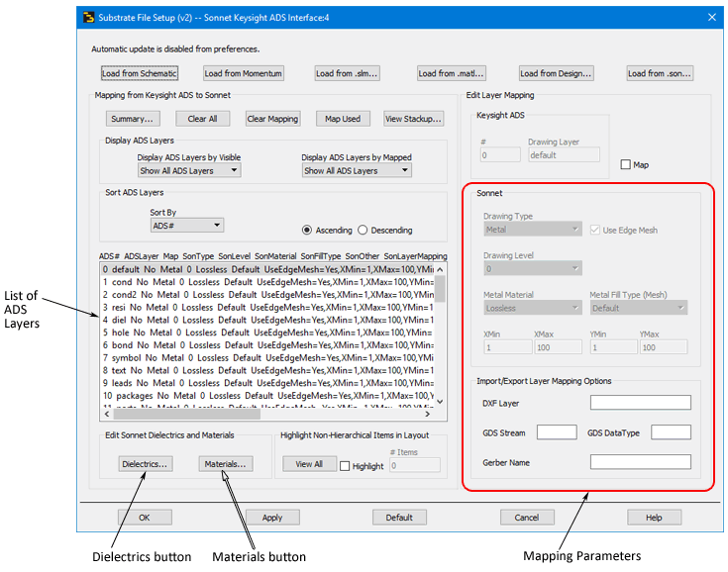This screenshot has height=572, width=728.
Task: Click the layer list horizontal scrollbar thumb
Action: (x=186, y=414)
